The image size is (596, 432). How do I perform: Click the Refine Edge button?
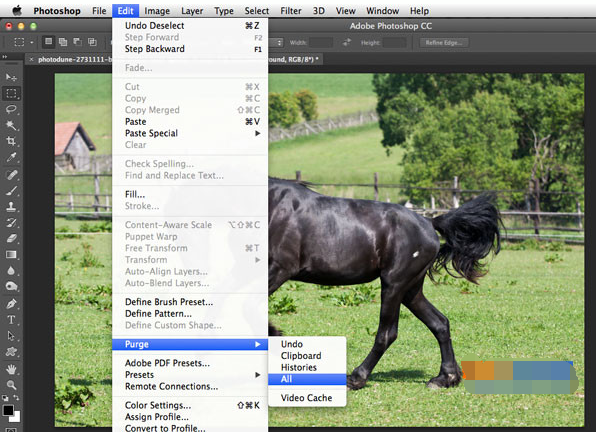point(444,43)
